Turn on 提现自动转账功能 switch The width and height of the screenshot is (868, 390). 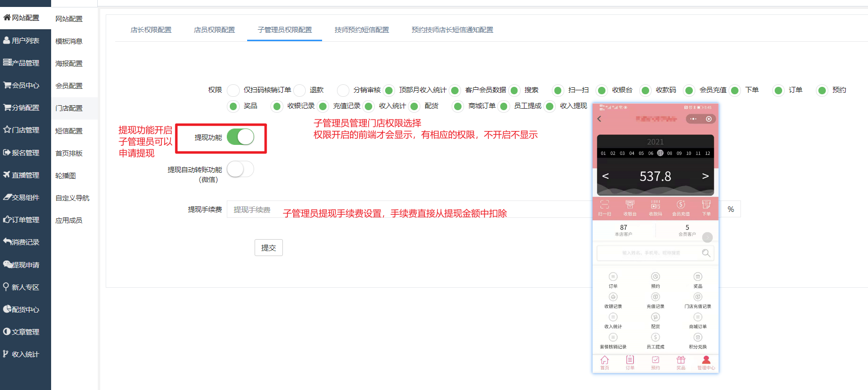240,169
